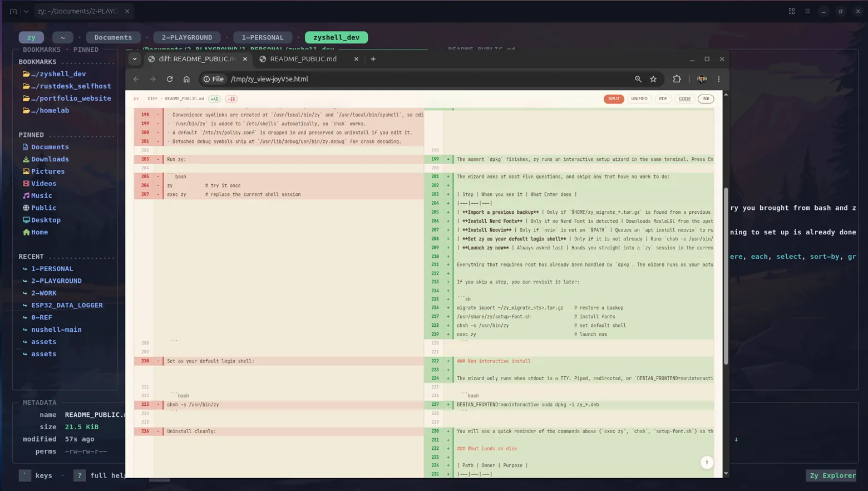Open the browser profile avatar
Viewport: 868px width, 491px height.
point(702,79)
